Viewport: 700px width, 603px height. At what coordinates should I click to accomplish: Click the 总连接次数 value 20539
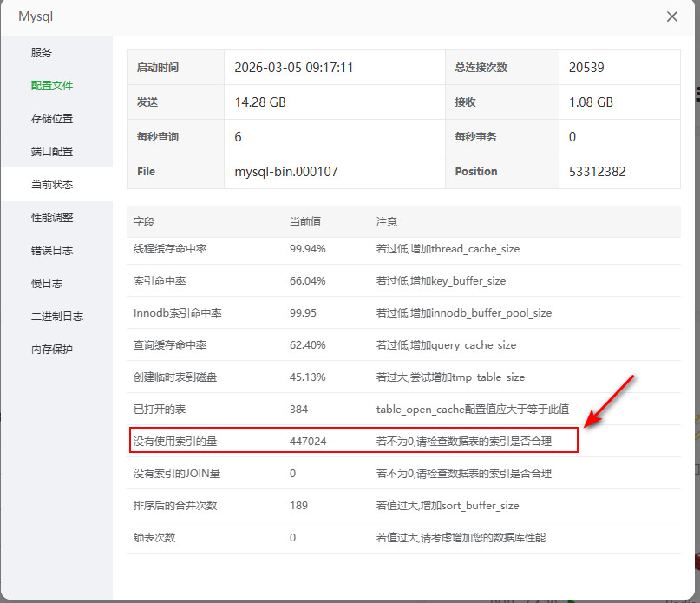click(x=586, y=68)
